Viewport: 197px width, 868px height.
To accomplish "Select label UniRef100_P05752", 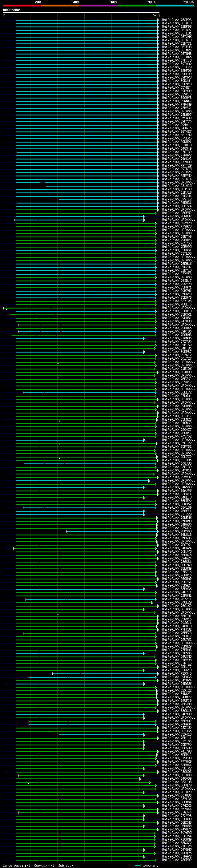I will (x=177, y=437).
